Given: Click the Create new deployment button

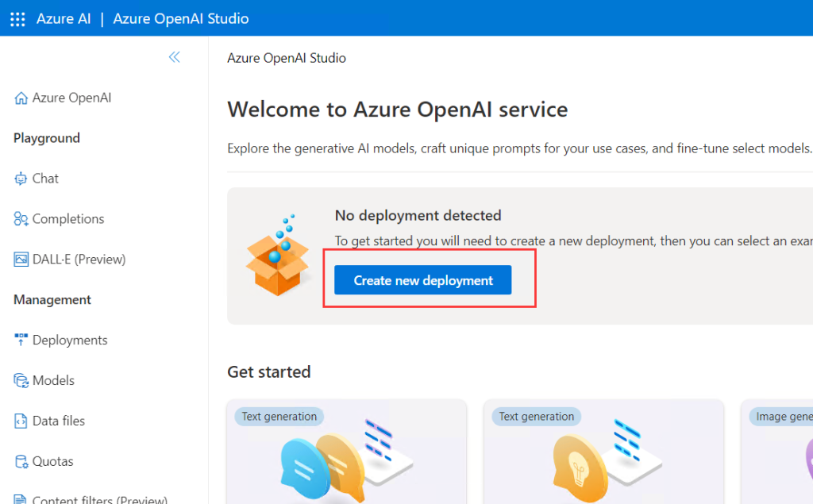Looking at the screenshot, I should point(422,280).
